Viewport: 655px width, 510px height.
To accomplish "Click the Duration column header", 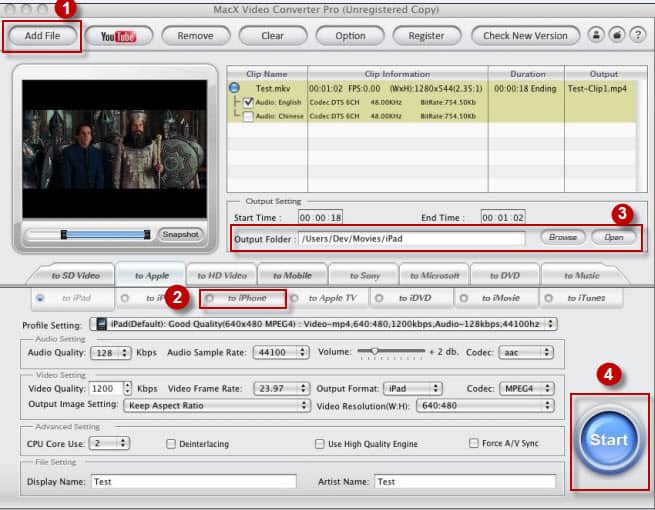I will click(x=527, y=74).
